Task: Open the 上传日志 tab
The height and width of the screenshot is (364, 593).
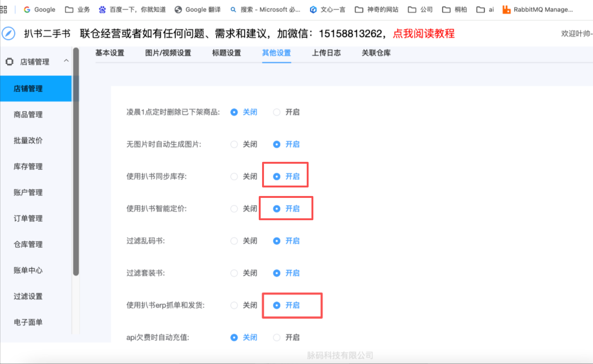Action: tap(326, 53)
